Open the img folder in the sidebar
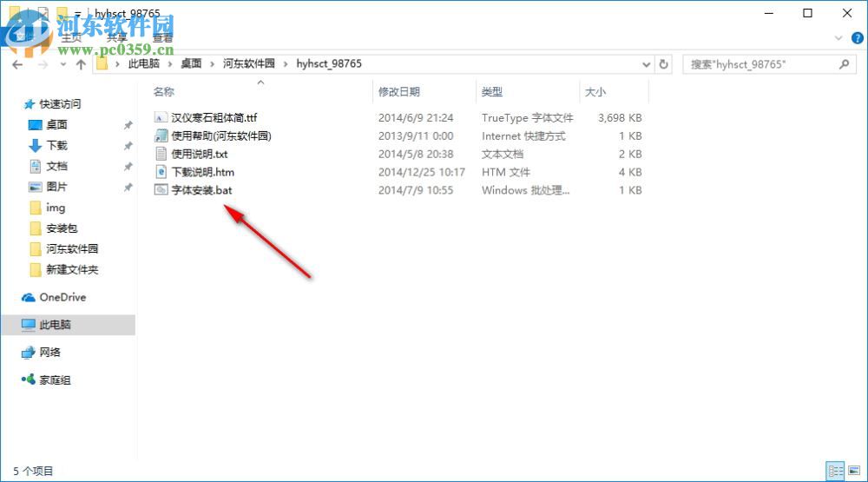 [56, 208]
